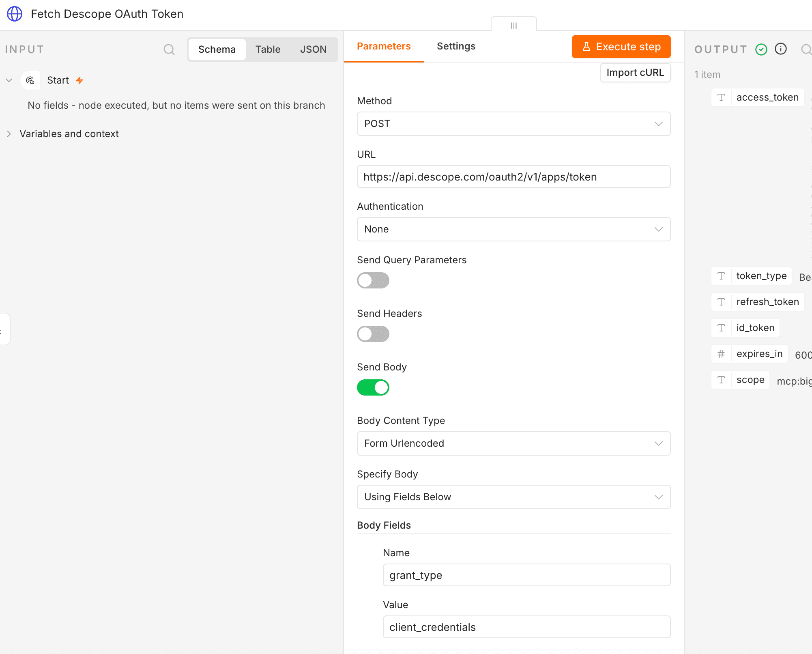Open the Method dropdown showing POST
Screen dimensions: 812x654
[513, 124]
